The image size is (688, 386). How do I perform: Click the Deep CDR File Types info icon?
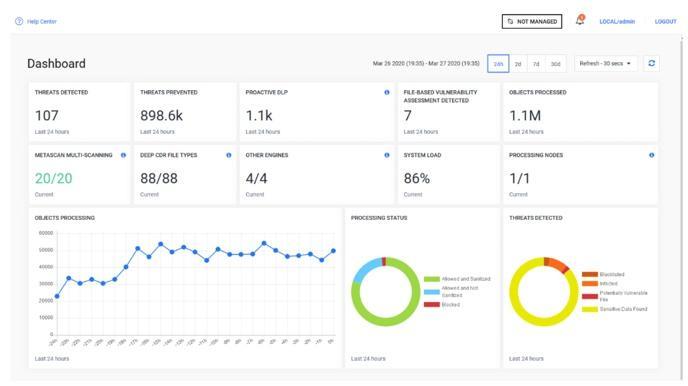[229, 155]
